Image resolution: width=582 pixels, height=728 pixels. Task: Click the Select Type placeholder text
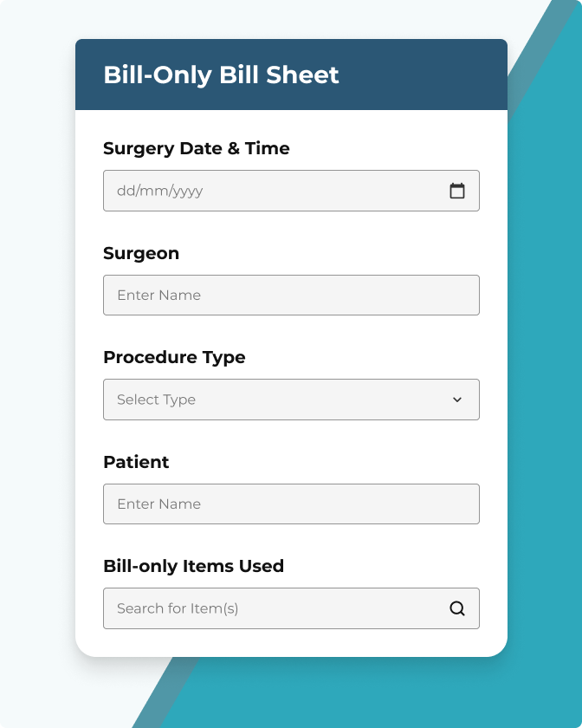click(x=156, y=400)
